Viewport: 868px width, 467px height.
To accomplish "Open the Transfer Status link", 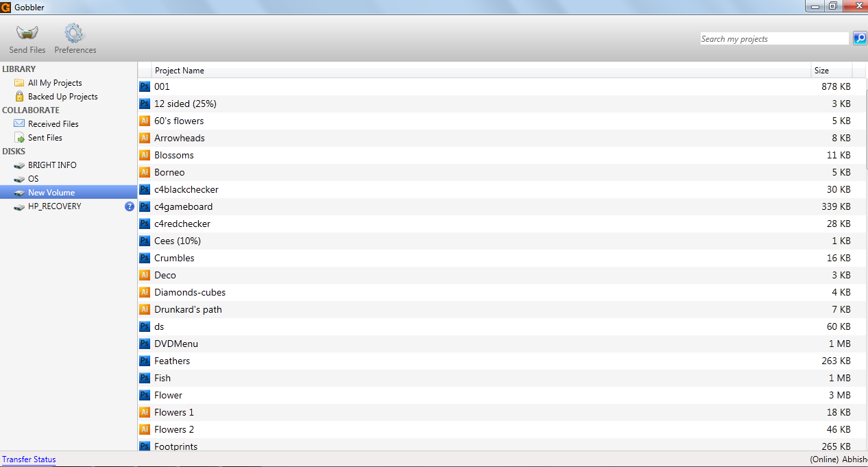I will pyautogui.click(x=29, y=459).
